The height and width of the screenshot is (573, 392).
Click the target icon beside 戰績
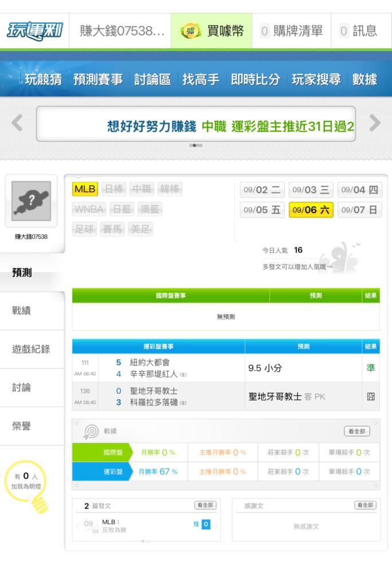[91, 431]
